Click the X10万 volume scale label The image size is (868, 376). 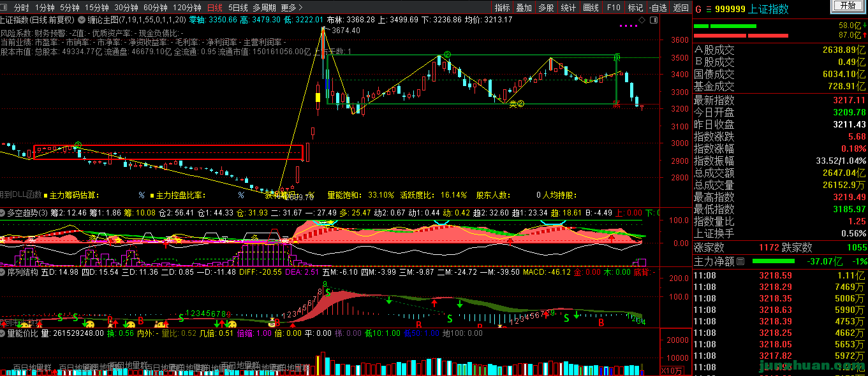coord(671,370)
